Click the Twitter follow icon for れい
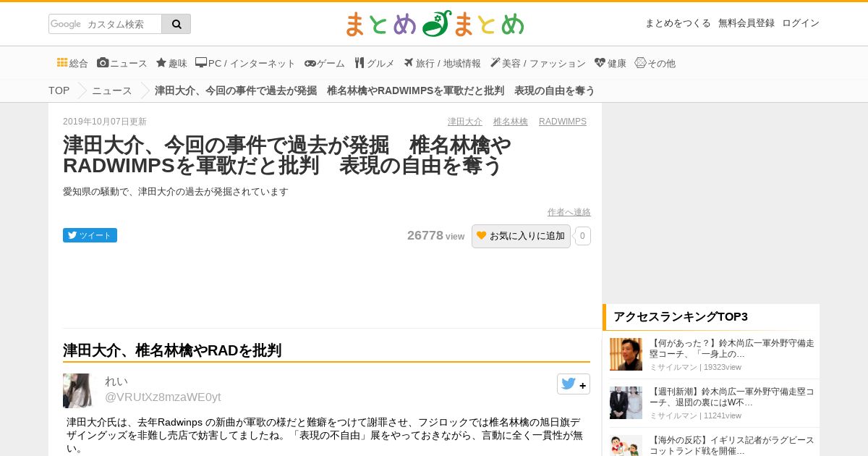 pyautogui.click(x=574, y=384)
